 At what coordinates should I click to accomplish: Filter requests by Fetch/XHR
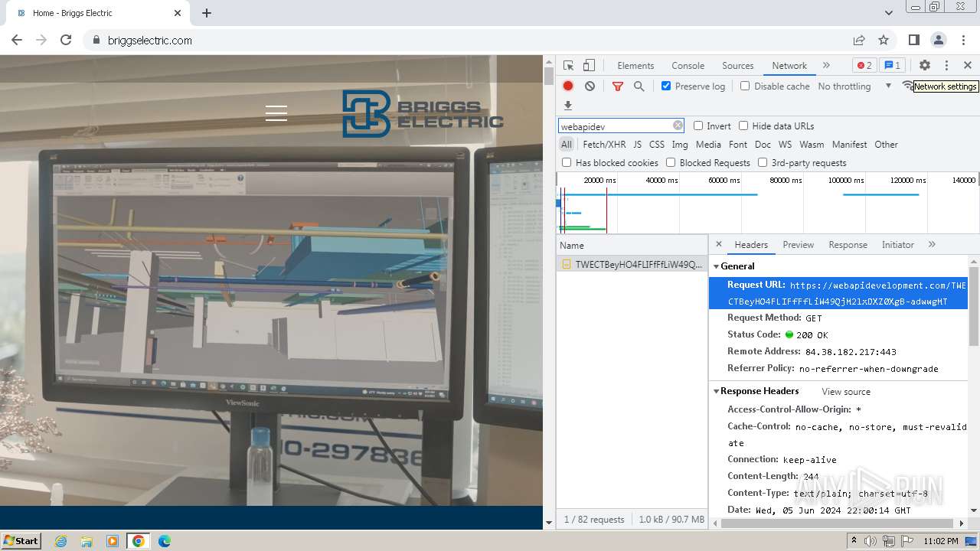pyautogui.click(x=604, y=145)
